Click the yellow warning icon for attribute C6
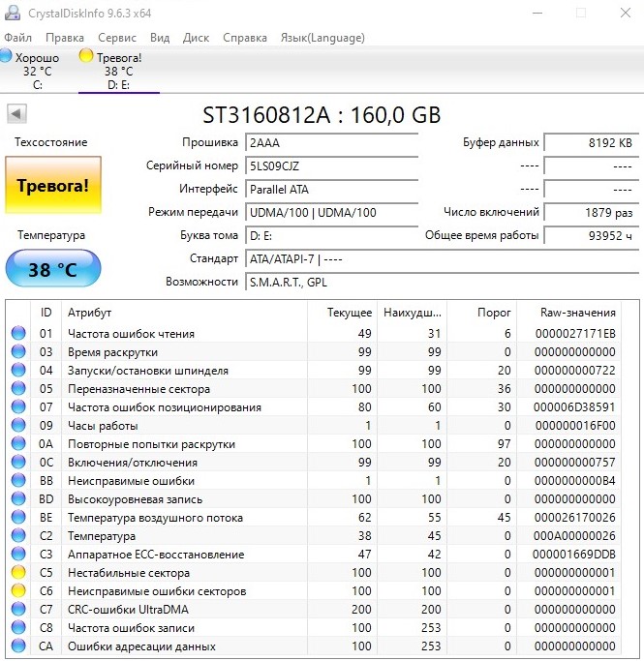 pos(18,590)
